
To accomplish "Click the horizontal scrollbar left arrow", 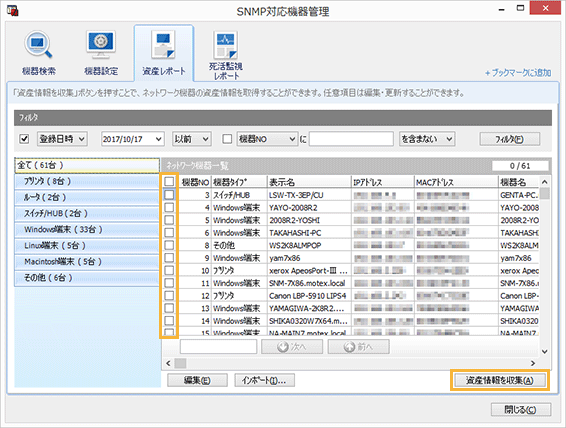I will 168,363.
